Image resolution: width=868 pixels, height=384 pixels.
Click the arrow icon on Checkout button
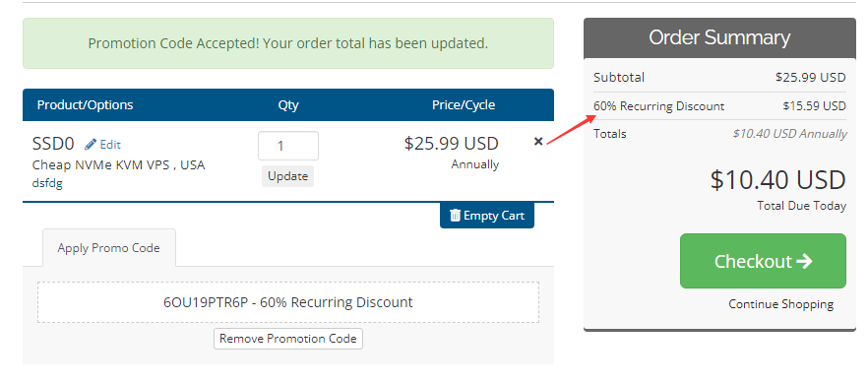[x=804, y=261]
